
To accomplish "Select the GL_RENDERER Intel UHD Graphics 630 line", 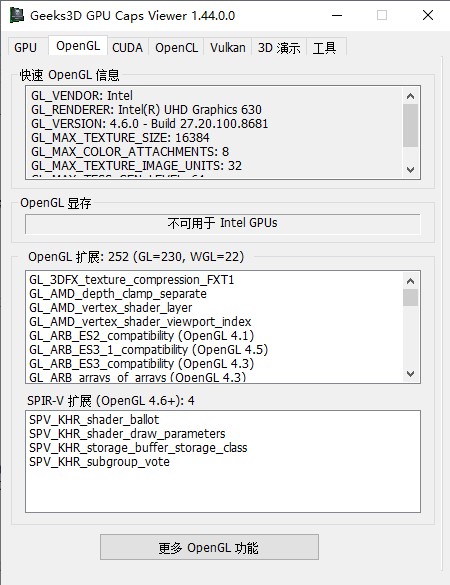I will pyautogui.click(x=146, y=110).
